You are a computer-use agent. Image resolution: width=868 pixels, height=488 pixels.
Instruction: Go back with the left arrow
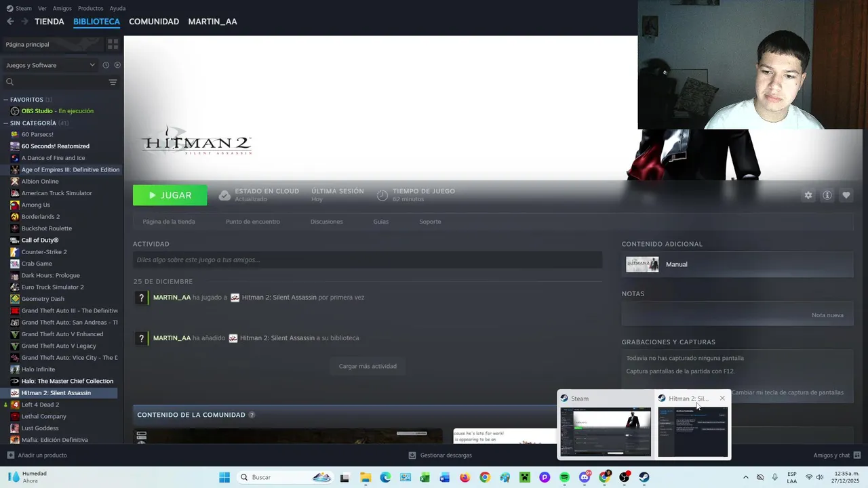pos(10,22)
